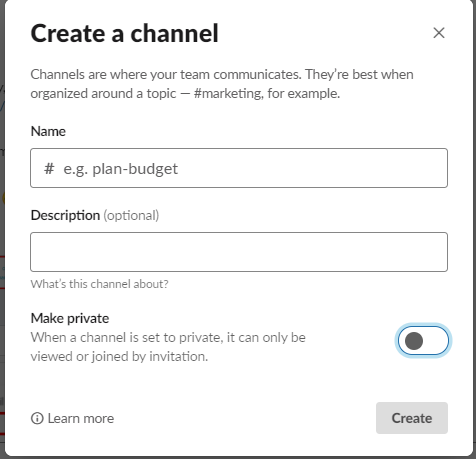Viewport: 476px width, 459px height.
Task: Focus the Description text box
Action: click(x=239, y=252)
